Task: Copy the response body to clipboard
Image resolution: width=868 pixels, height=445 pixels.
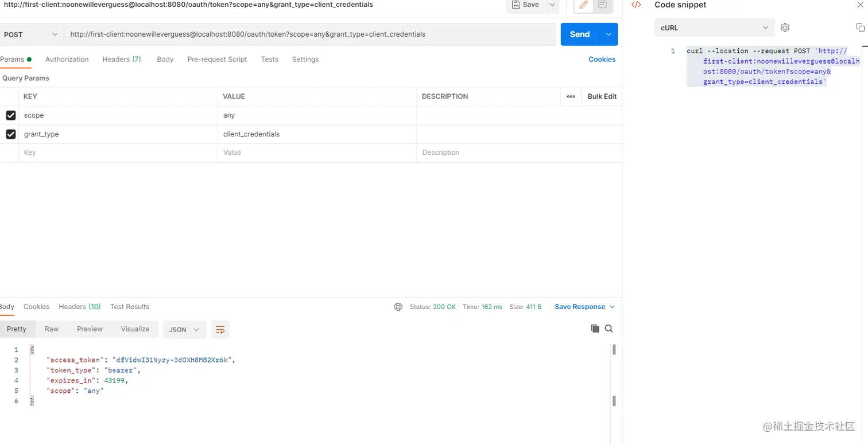Action: pyautogui.click(x=595, y=329)
